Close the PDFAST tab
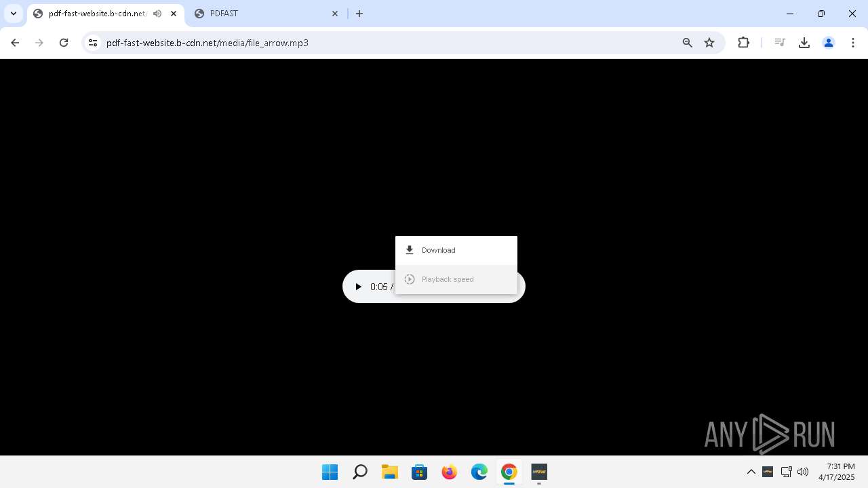 click(335, 14)
